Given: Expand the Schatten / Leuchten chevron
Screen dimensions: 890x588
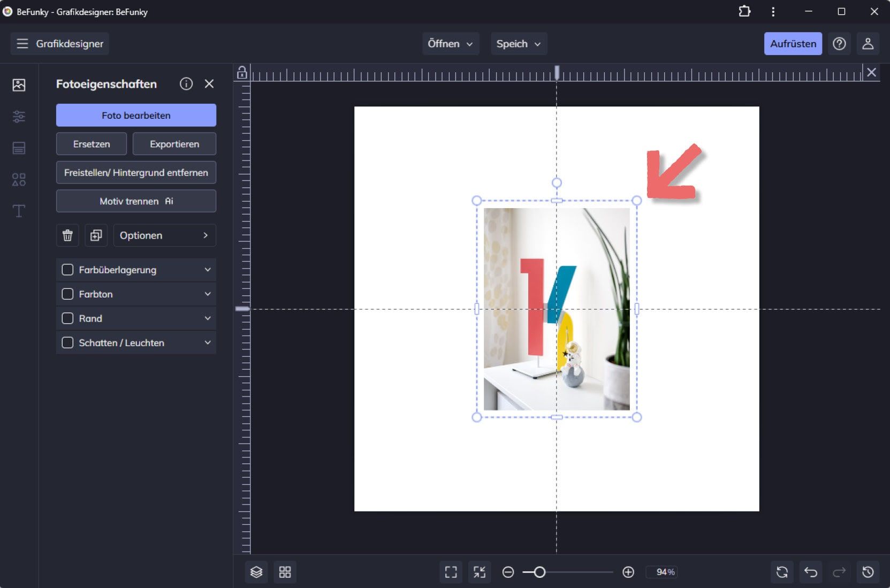Looking at the screenshot, I should (x=208, y=342).
